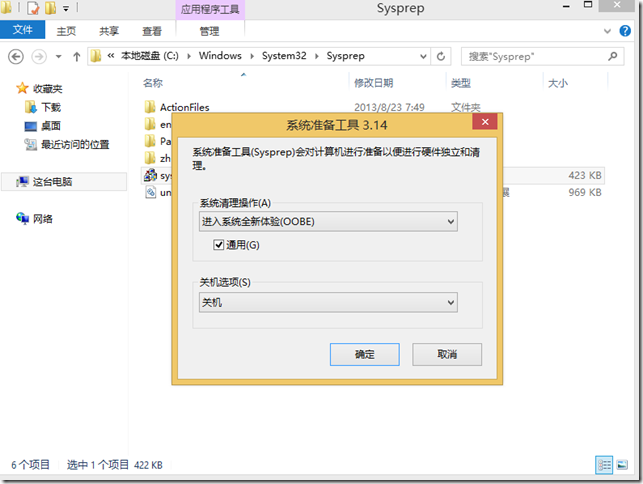
Task: Sort by the 大小 column header
Action: 558,83
